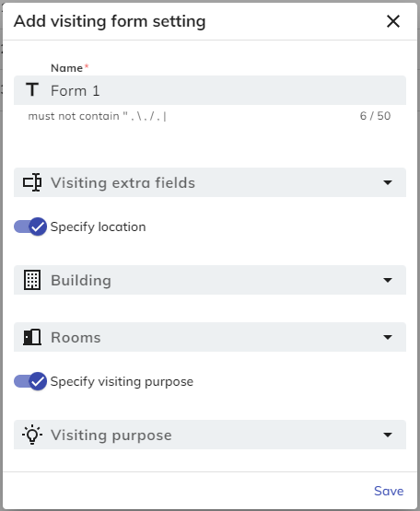Click the Specify location label
The height and width of the screenshot is (511, 420).
[x=99, y=226]
